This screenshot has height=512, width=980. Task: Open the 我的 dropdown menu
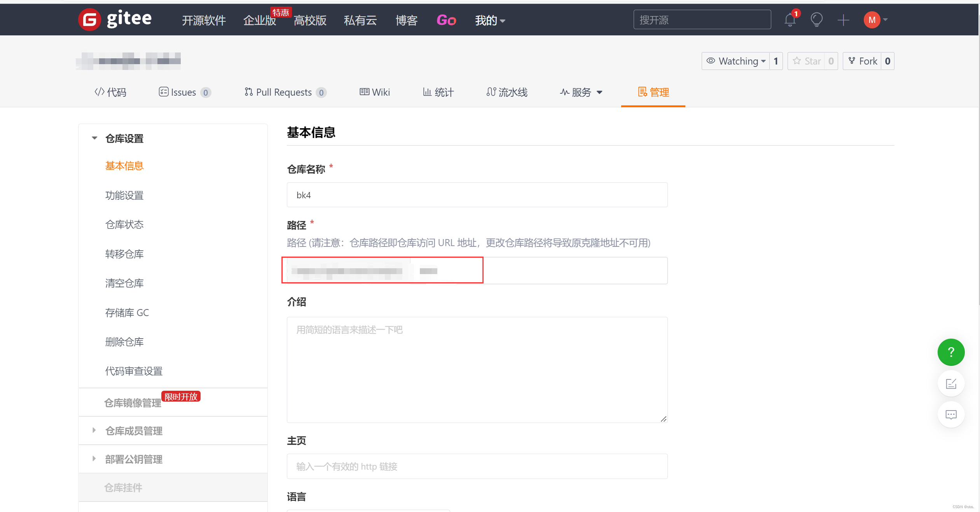pos(489,19)
